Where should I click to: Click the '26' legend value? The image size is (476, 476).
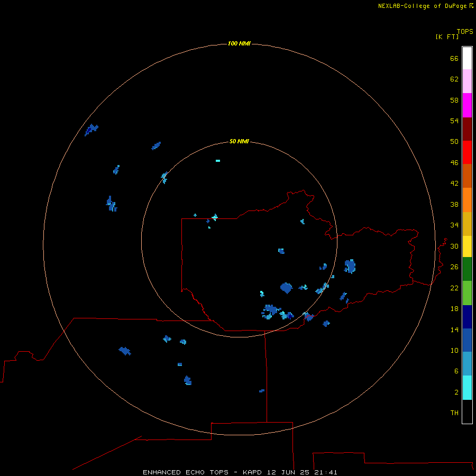[x=454, y=267]
